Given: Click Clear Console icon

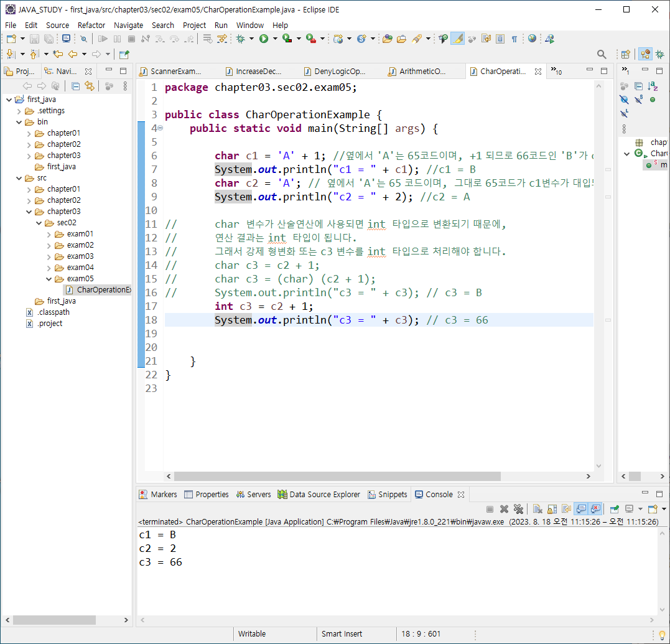Looking at the screenshot, I should click(x=537, y=509).
